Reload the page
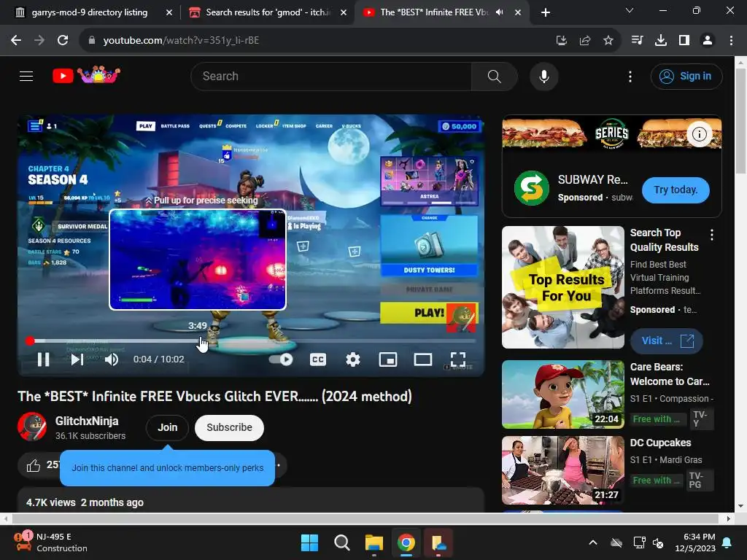The width and height of the screenshot is (747, 560). click(x=63, y=41)
